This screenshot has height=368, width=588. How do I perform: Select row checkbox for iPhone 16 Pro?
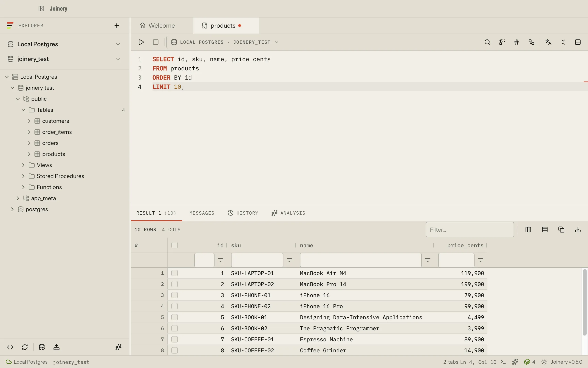pos(175,306)
